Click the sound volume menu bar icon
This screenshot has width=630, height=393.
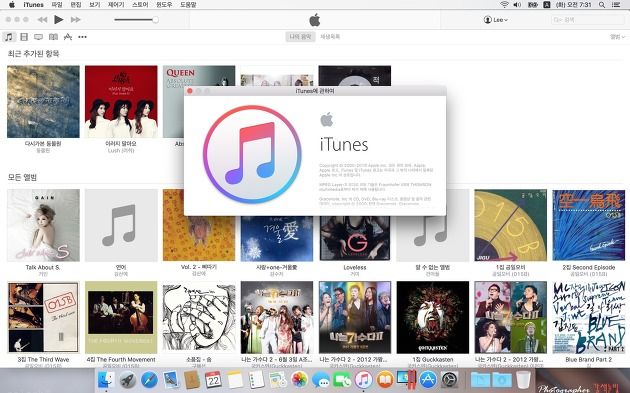click(x=518, y=5)
